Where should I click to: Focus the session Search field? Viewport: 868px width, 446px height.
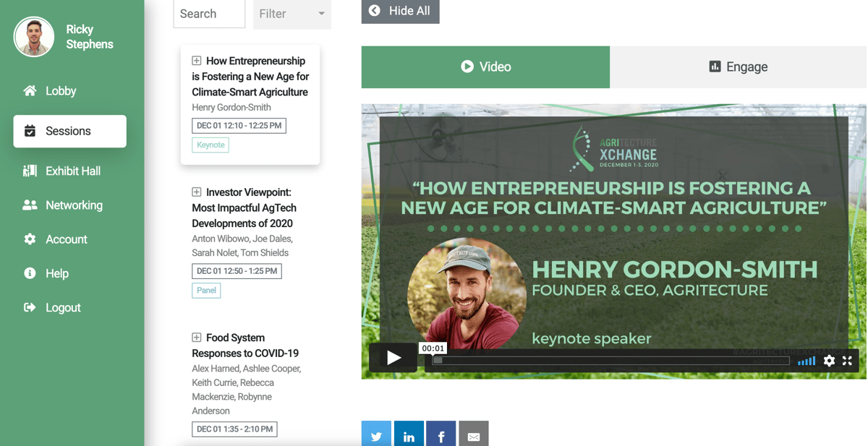(209, 14)
